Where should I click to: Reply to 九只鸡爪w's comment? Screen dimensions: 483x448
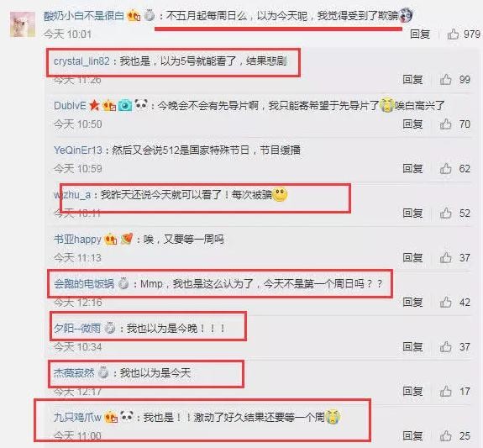[x=412, y=435]
